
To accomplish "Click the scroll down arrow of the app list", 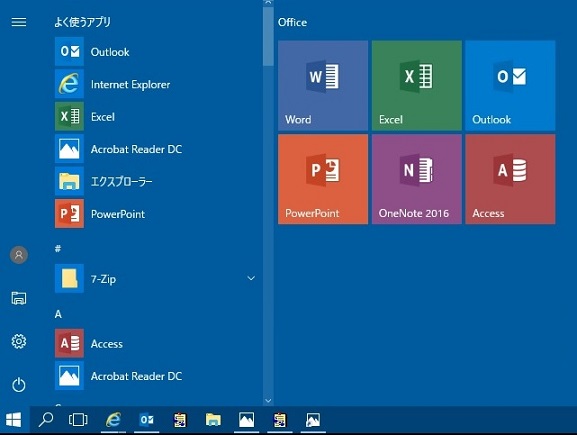I will [x=268, y=401].
